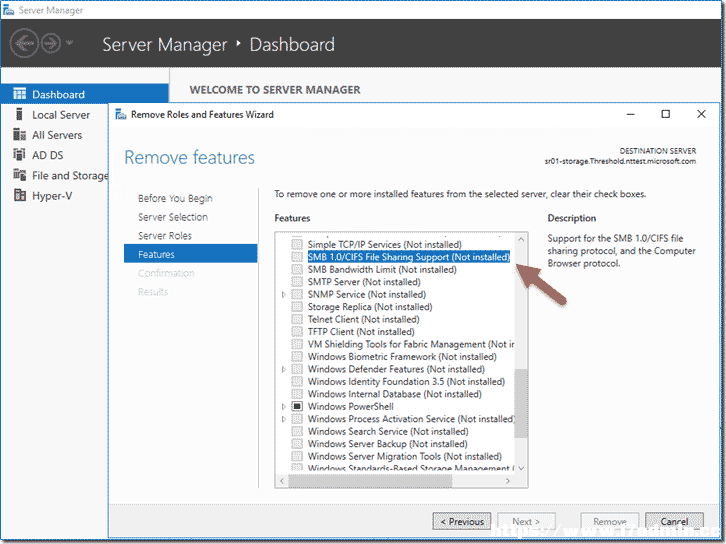Toggle Windows Server Migration Tools checkbox
This screenshot has height=544, width=726.
pos(297,456)
